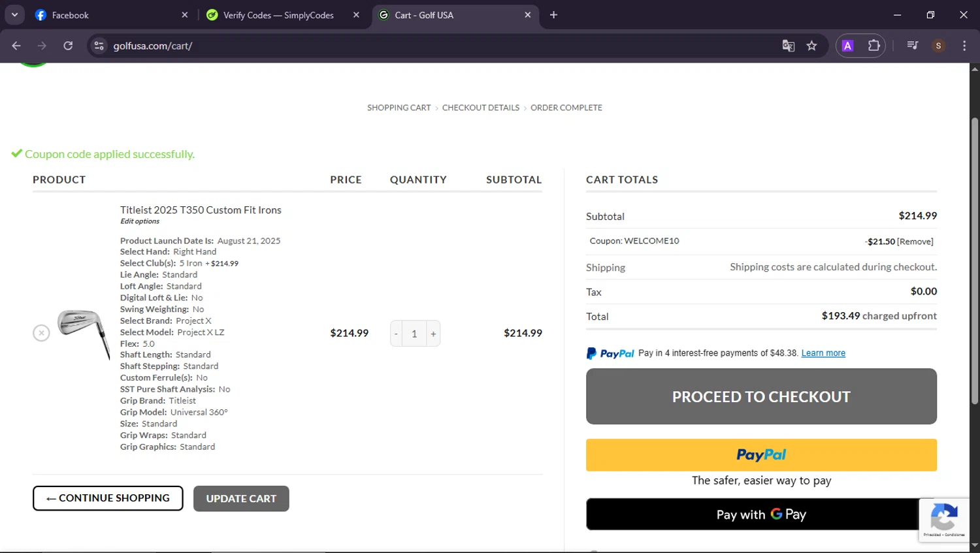Click the scrollbar up arrow

tap(975, 69)
